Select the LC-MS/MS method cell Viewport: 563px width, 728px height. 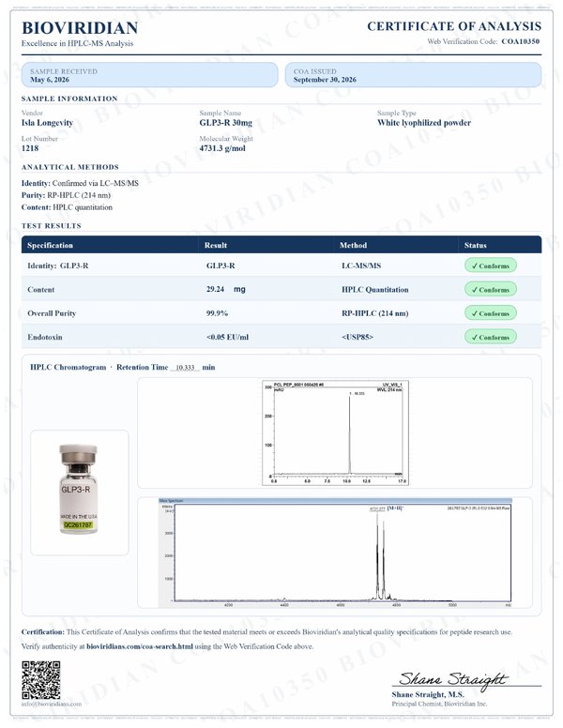pos(361,265)
